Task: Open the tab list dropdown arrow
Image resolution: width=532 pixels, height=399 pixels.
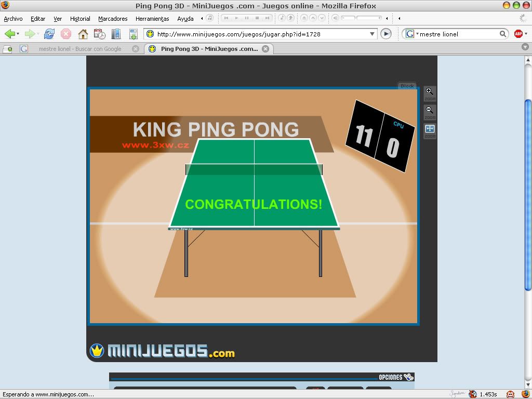Action: click(525, 47)
